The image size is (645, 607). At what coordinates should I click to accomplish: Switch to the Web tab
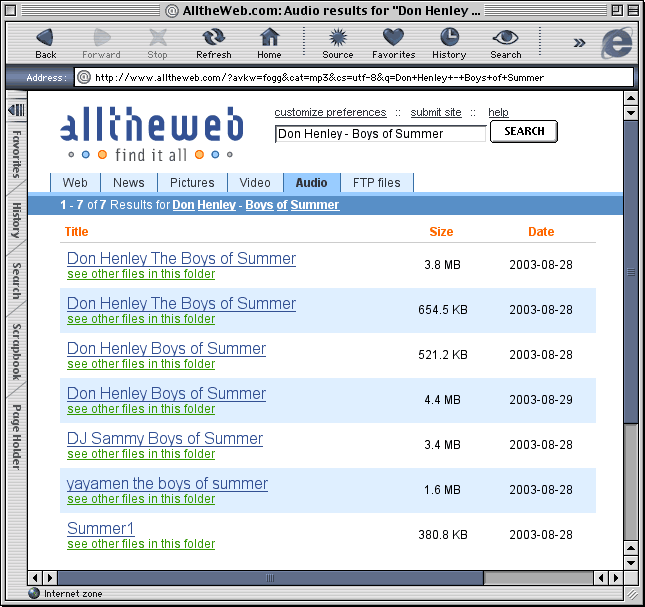click(x=75, y=183)
